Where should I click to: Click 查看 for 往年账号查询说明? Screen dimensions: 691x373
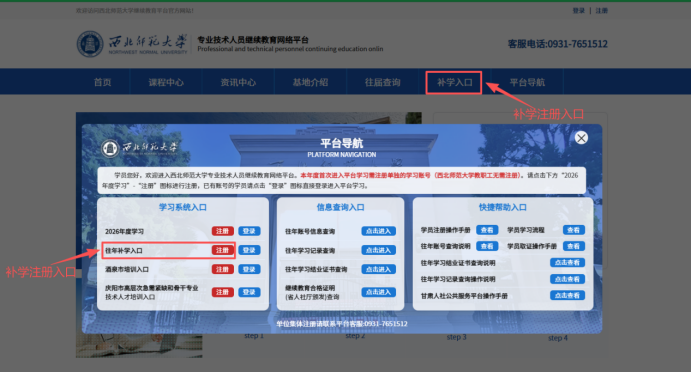click(x=487, y=246)
